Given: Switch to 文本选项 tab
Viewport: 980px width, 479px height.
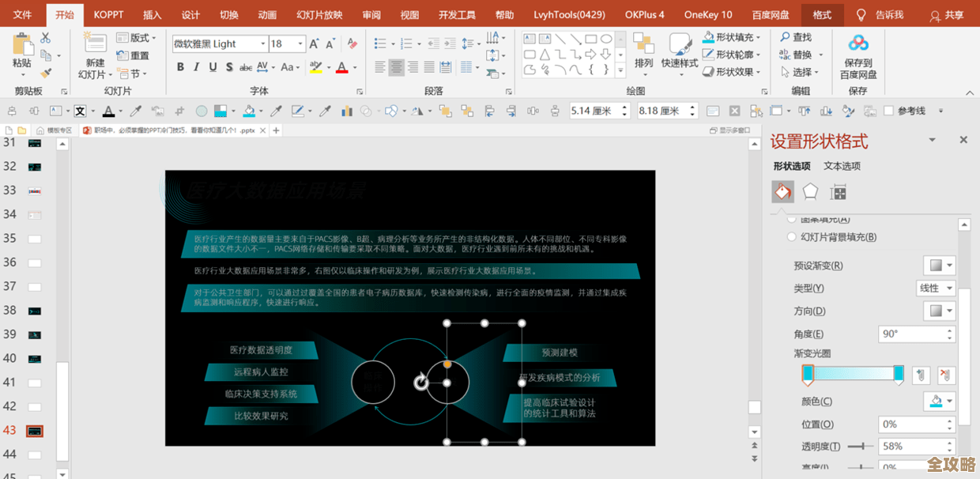Looking at the screenshot, I should 842,166.
